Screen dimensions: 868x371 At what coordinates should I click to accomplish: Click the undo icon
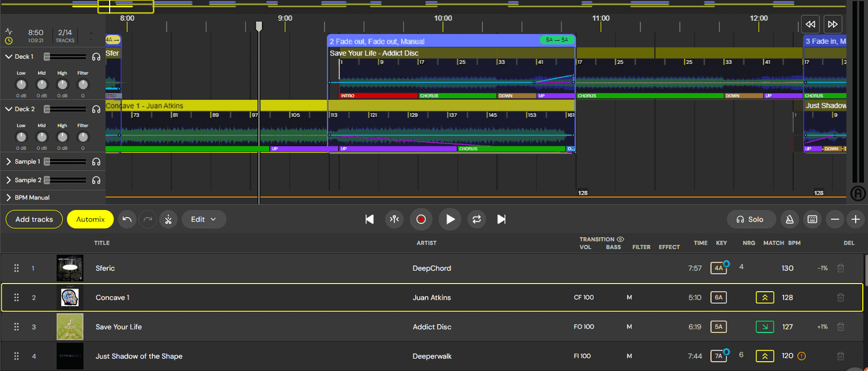127,219
